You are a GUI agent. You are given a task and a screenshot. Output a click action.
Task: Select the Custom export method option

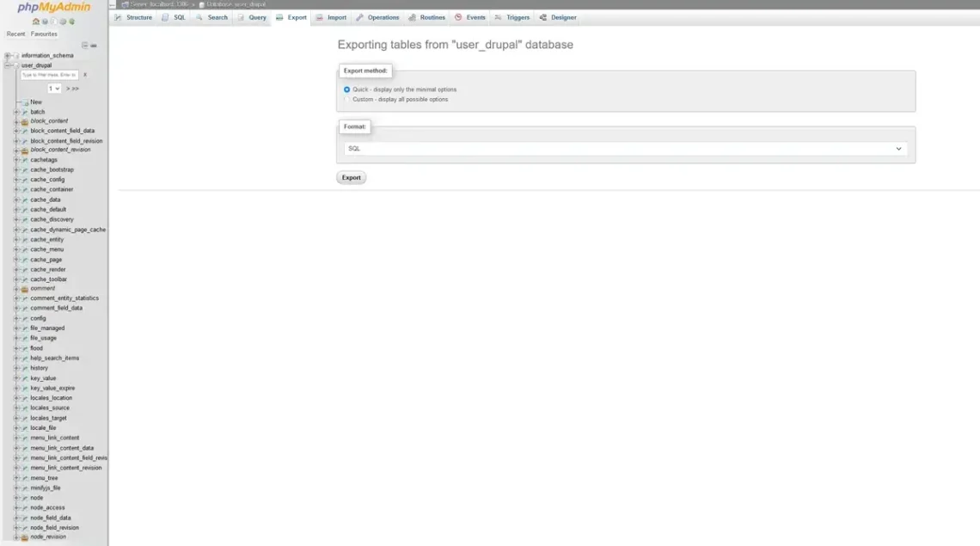(x=346, y=99)
